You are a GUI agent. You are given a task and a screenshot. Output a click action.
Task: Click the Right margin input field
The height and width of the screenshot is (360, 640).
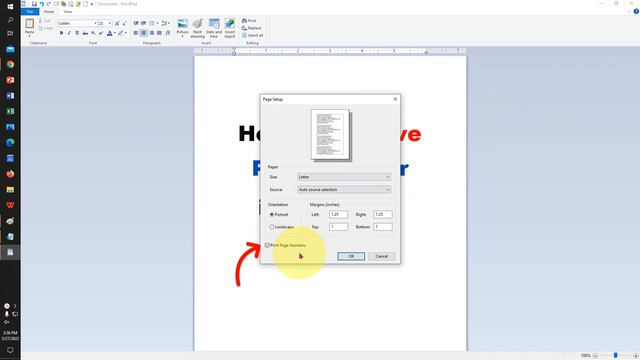[383, 214]
